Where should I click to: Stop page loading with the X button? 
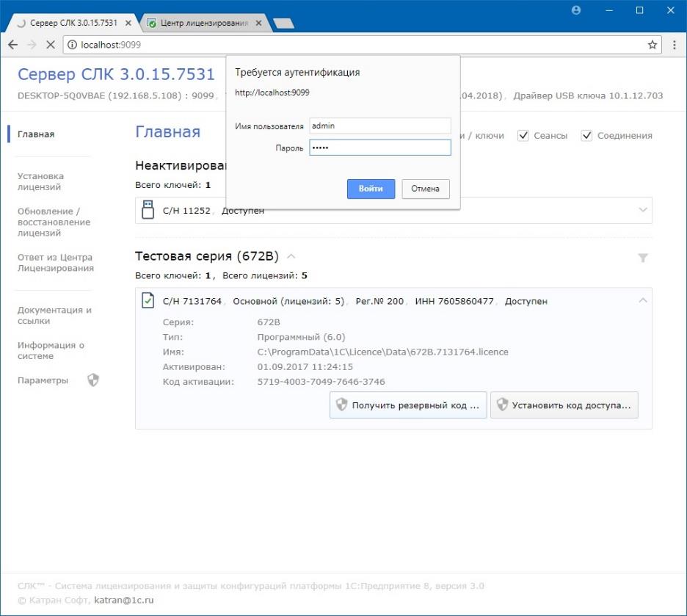(x=51, y=45)
